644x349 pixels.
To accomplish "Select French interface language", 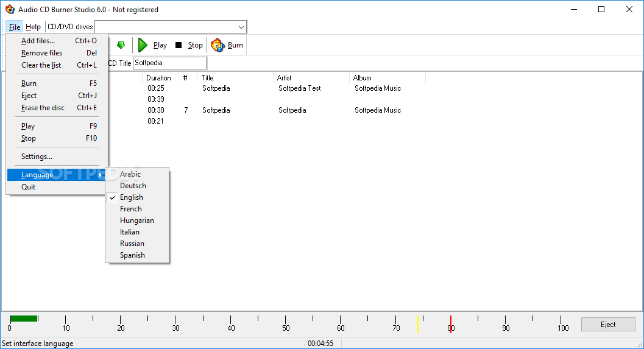I will (137, 208).
